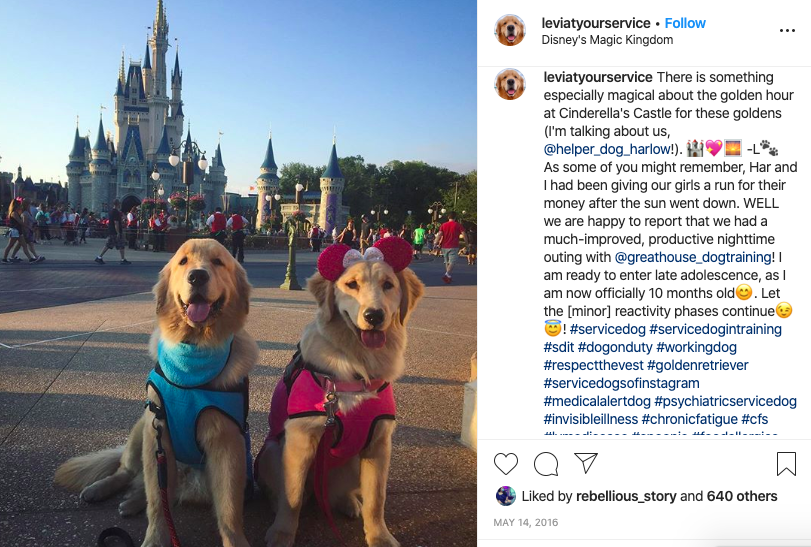This screenshot has width=811, height=547.
Task: Open leviatyourservice profile picture in header
Action: pyautogui.click(x=509, y=30)
